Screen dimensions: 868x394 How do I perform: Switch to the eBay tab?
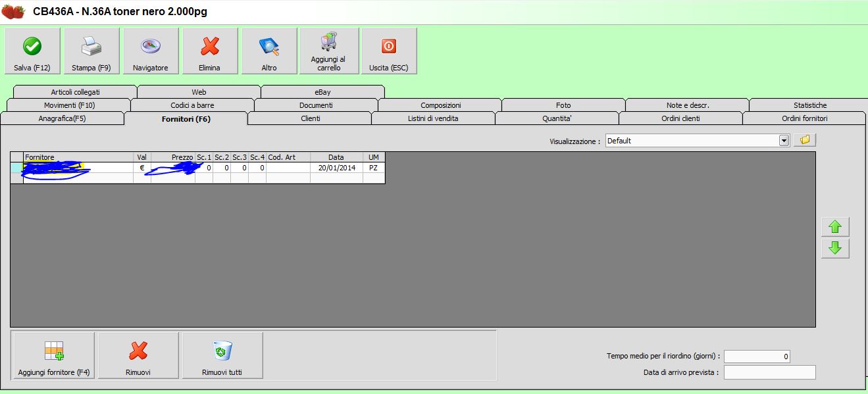tap(322, 92)
